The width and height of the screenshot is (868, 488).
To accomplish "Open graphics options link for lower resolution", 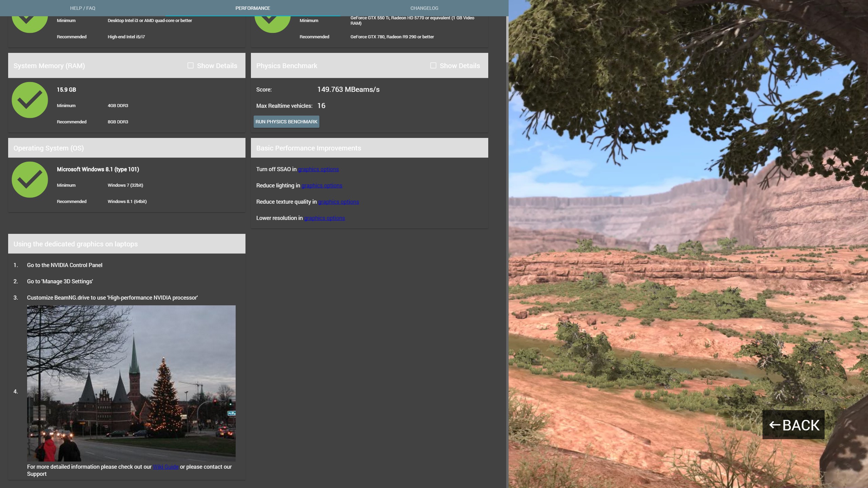I will tap(324, 218).
